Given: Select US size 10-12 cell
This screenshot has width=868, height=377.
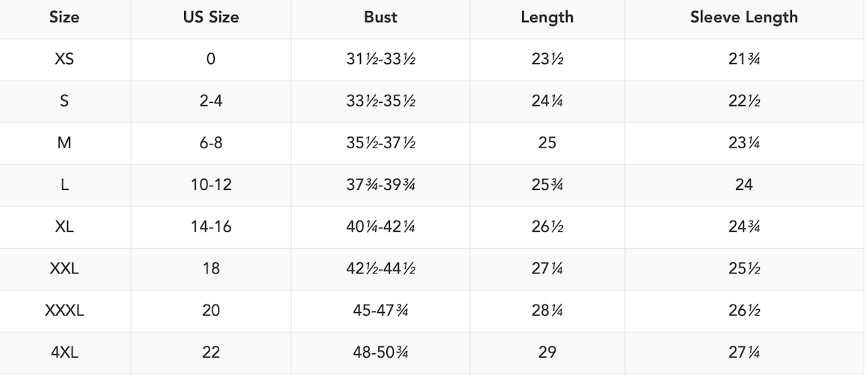Looking at the screenshot, I should [211, 185].
